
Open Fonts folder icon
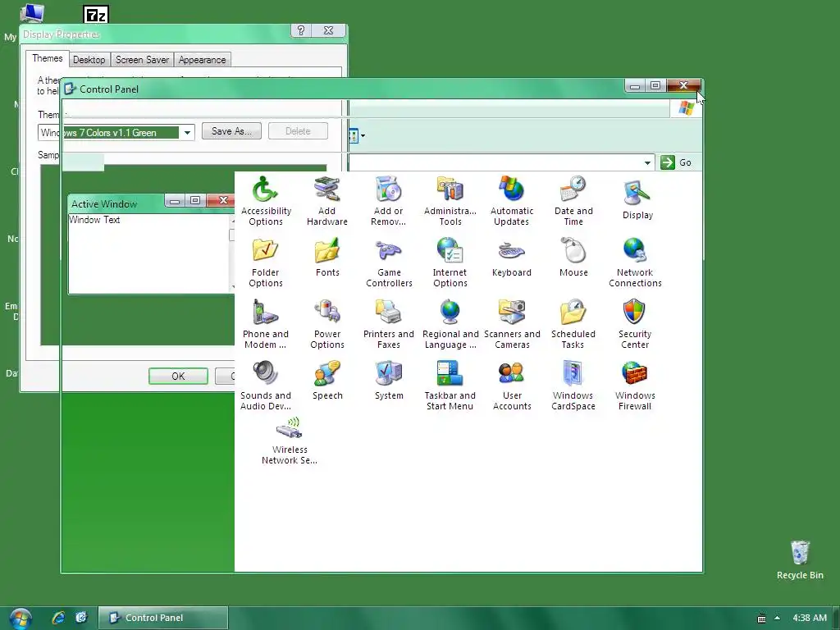[327, 258]
